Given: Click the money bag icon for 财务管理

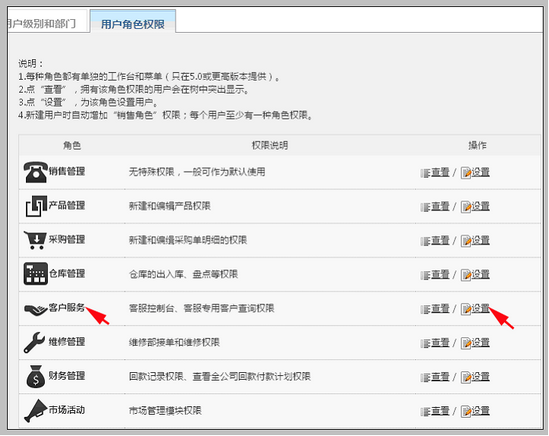Looking at the screenshot, I should click(36, 376).
